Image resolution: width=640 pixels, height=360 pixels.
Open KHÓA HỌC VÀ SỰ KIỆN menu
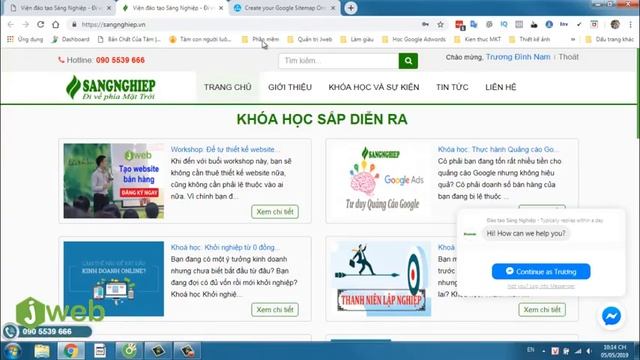(374, 87)
